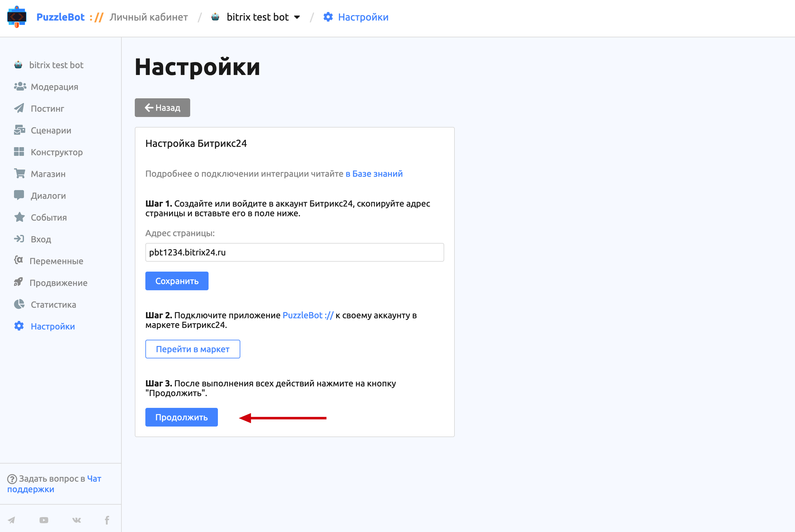The height and width of the screenshot is (532, 795).
Task: Open Переменные section
Action: tap(56, 261)
